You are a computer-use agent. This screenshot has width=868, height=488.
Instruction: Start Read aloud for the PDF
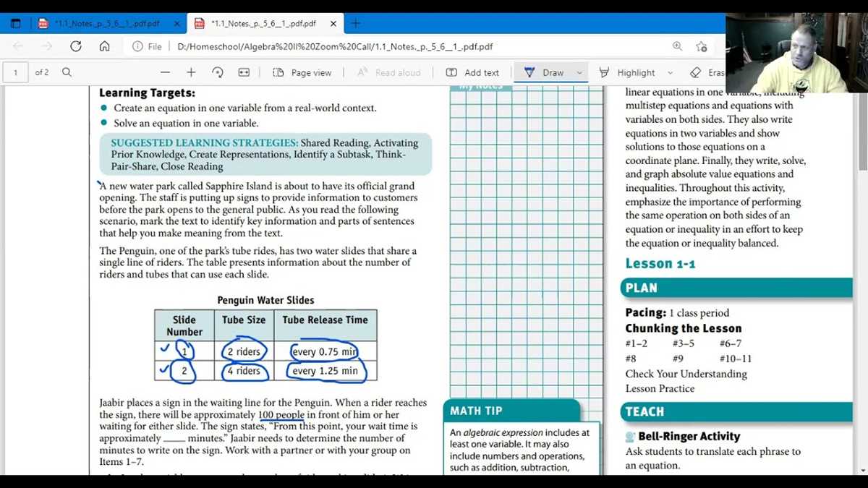(x=388, y=72)
